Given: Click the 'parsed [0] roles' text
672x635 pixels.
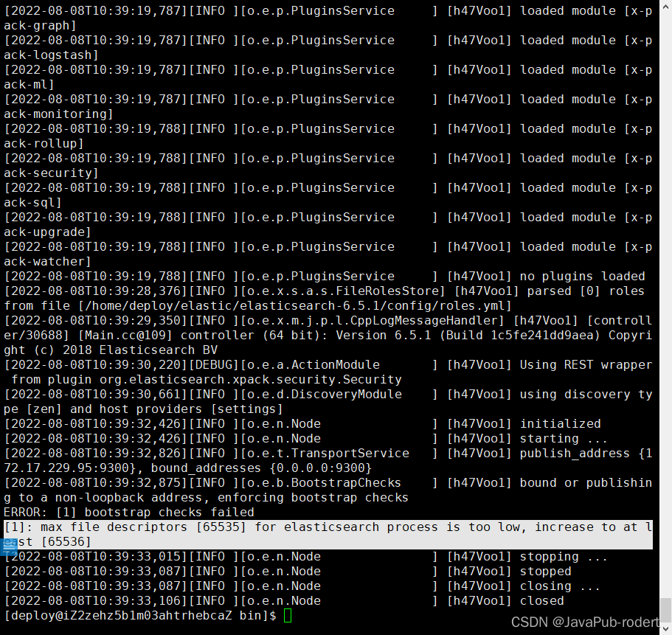Looking at the screenshot, I should [586, 291].
